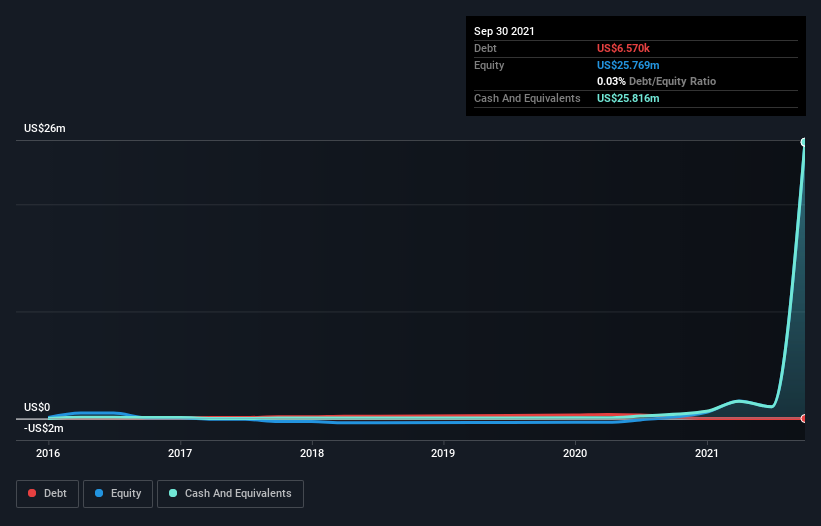Screen dimensions: 821x526
Task: Select the 2020 x-axis label
Action: (x=575, y=453)
